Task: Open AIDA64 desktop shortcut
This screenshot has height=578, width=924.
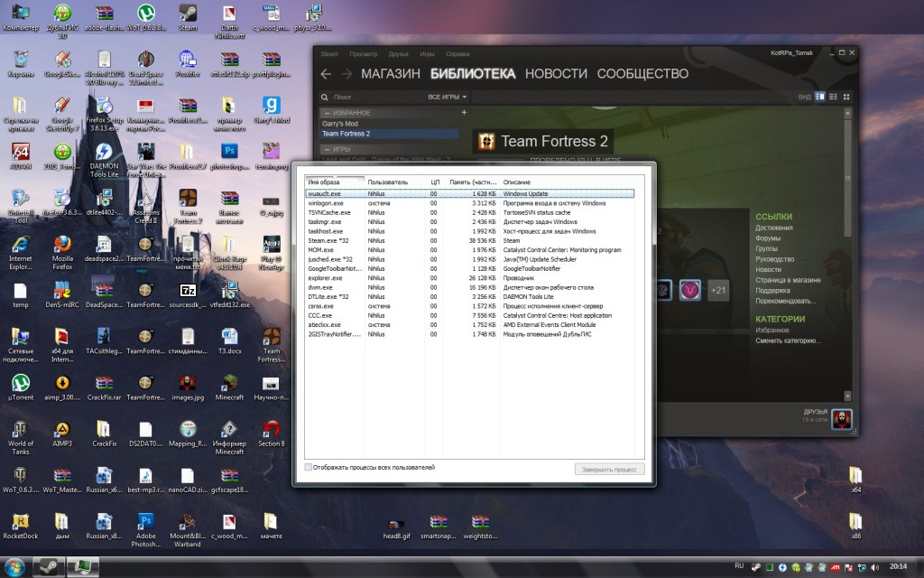Action: [21, 155]
